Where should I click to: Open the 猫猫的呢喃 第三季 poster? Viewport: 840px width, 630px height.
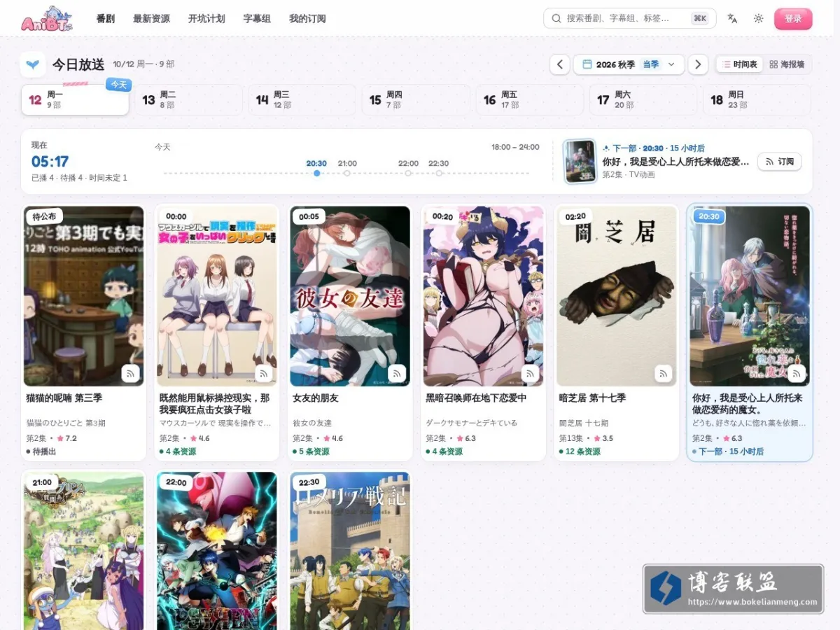[x=84, y=295]
